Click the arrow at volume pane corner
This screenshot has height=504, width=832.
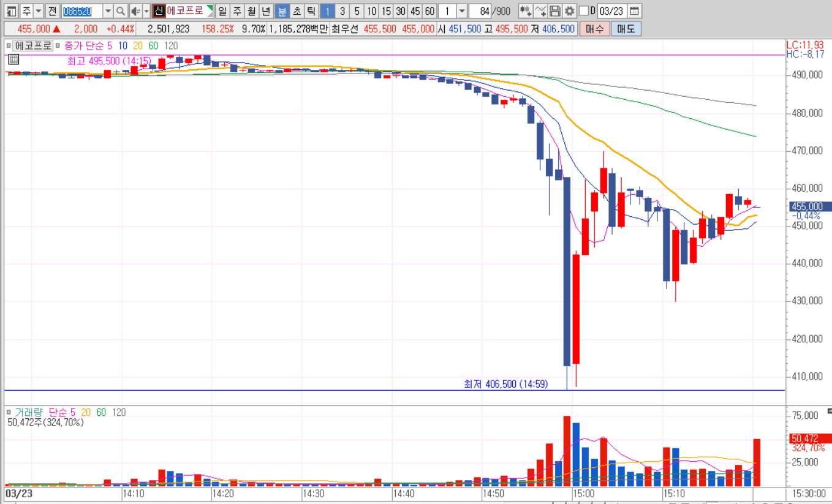point(829,410)
